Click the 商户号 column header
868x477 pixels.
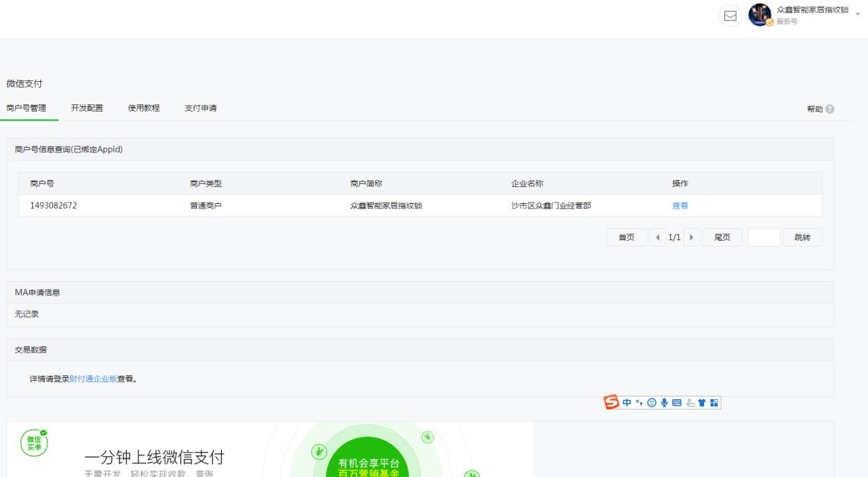pyautogui.click(x=42, y=183)
